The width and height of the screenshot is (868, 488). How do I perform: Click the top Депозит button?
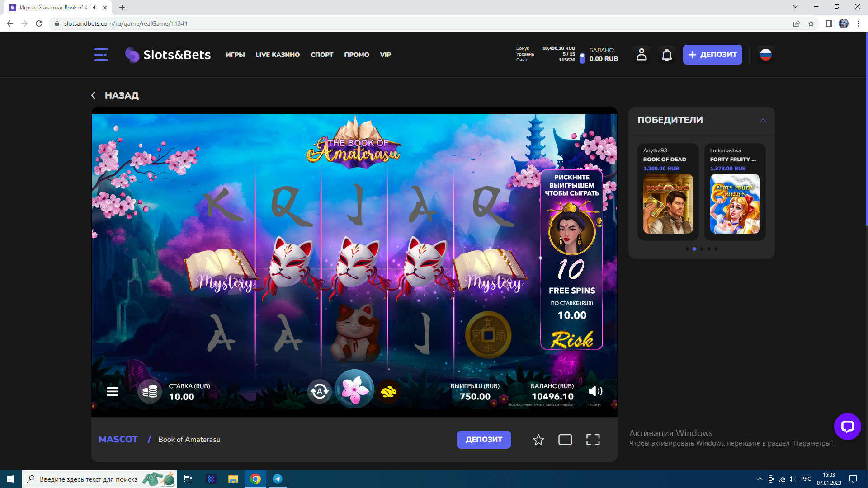[712, 55]
